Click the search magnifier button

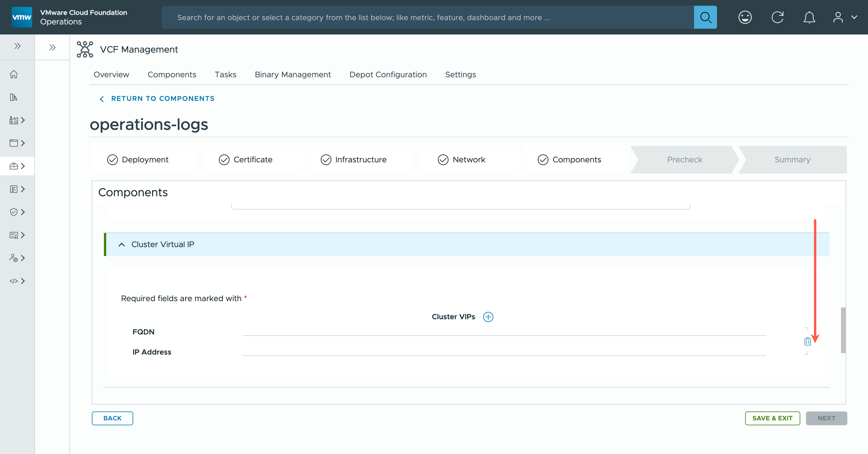705,17
